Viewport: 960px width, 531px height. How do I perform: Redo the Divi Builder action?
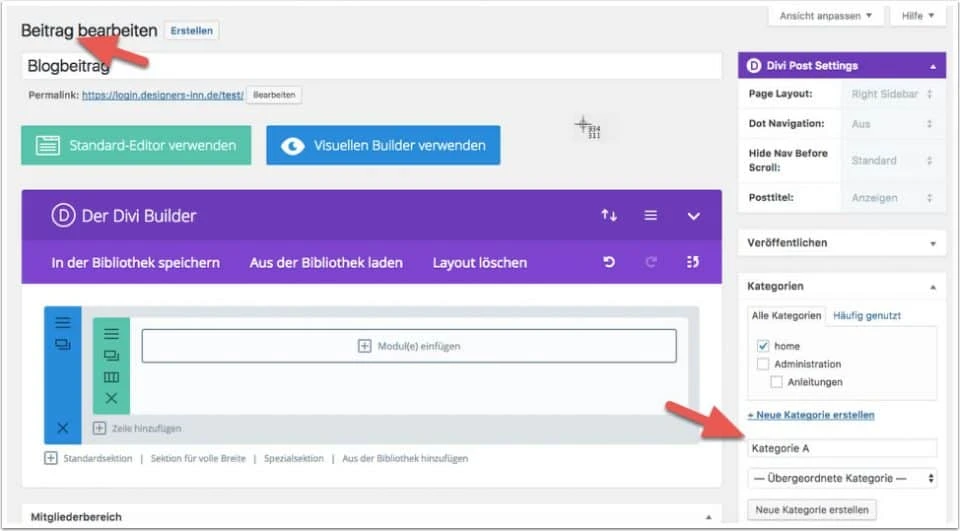[x=651, y=262]
